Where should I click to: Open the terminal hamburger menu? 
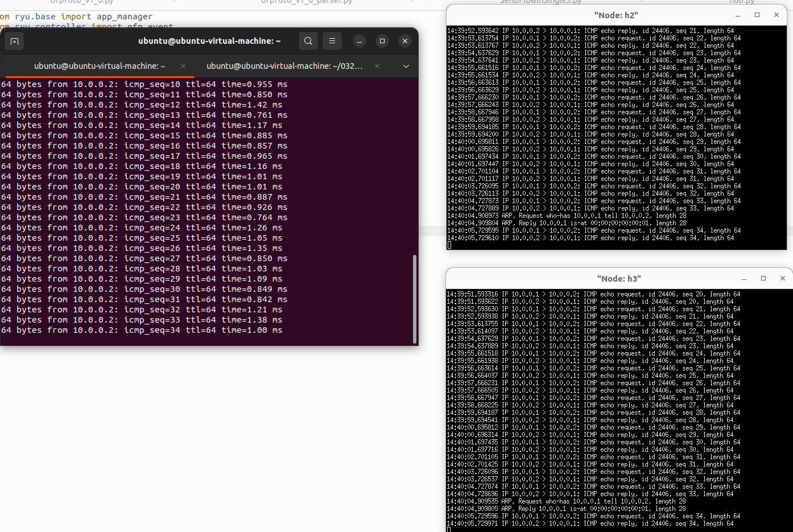(x=332, y=41)
